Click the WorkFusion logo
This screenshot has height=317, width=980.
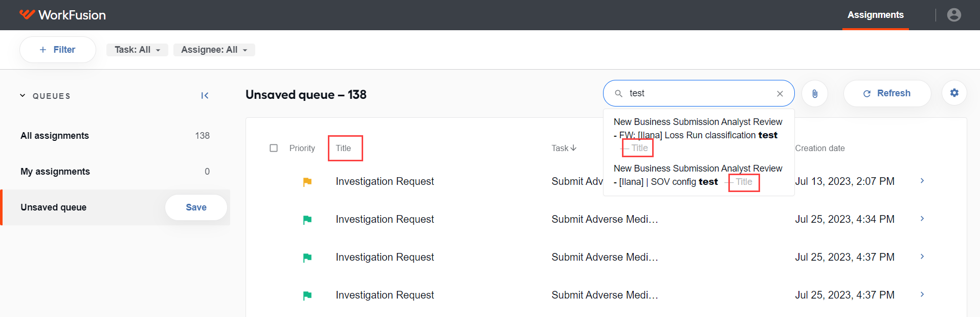click(x=62, y=15)
